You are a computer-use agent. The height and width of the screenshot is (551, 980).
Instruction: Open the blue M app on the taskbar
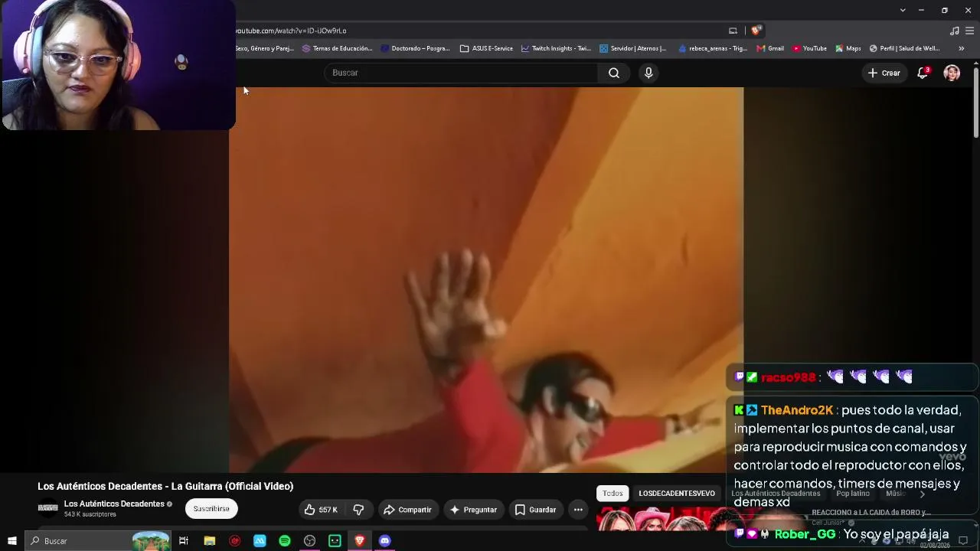click(x=260, y=541)
